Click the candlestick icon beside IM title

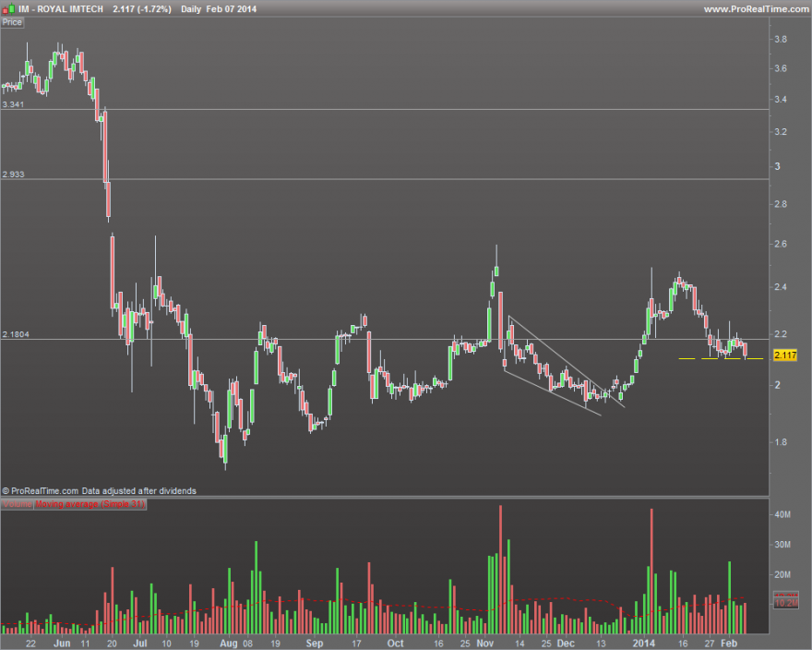(x=8, y=8)
